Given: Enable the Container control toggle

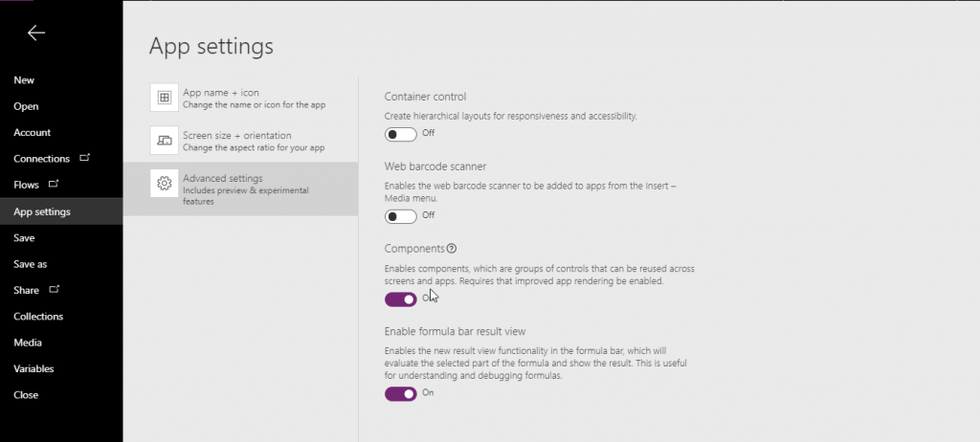Looking at the screenshot, I should pyautogui.click(x=401, y=134).
